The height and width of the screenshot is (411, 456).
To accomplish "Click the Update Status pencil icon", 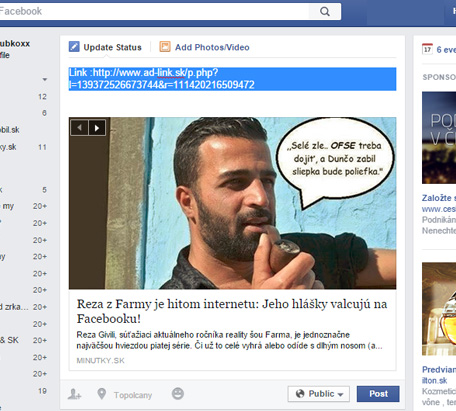I will coord(74,47).
